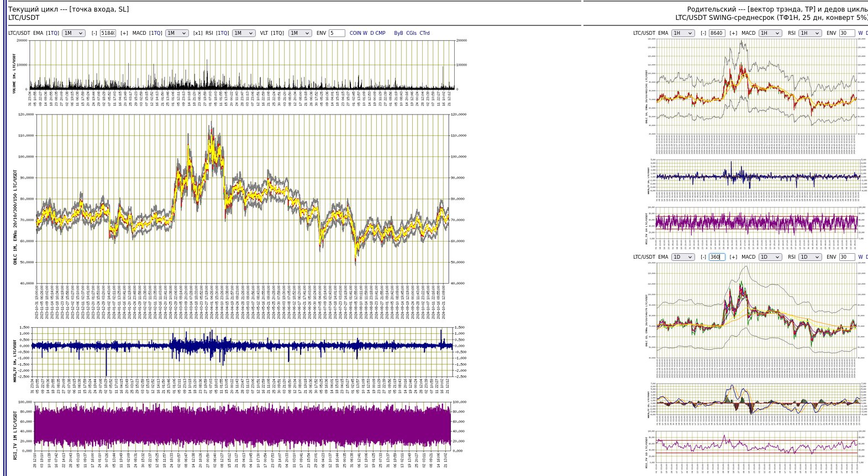The image size is (868, 476).
Task: Click the [+] button next to 8640
Action: [x=733, y=33]
